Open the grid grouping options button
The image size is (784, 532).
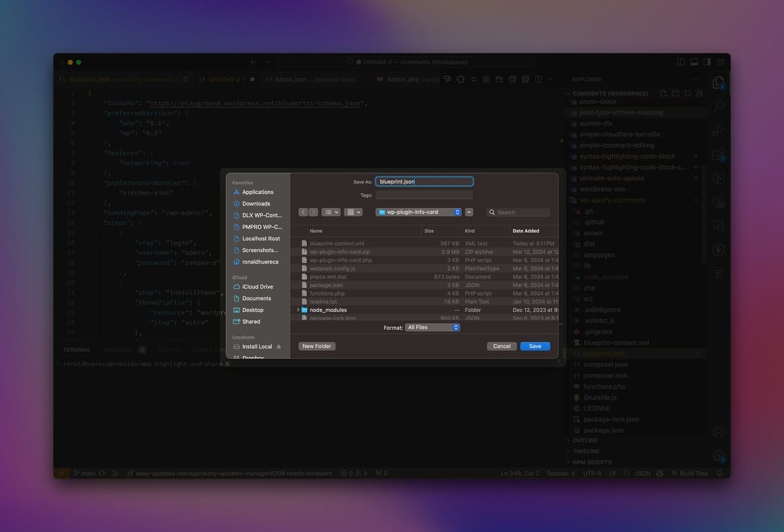[353, 212]
